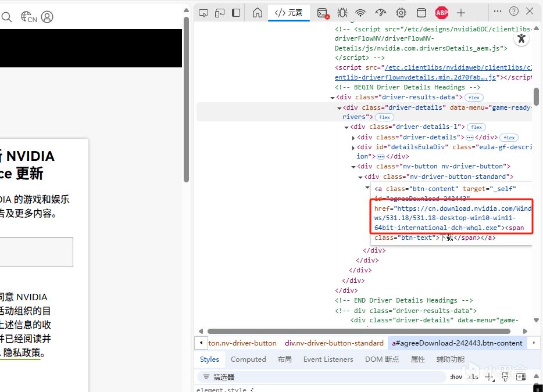This screenshot has height=392, width=543.
Task: Select the END Driver Details Headings comment
Action: pyautogui.click(x=403, y=300)
